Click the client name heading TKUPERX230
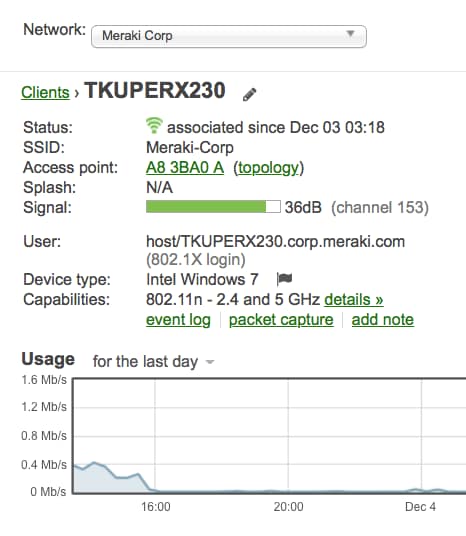466x536 pixels. [155, 91]
